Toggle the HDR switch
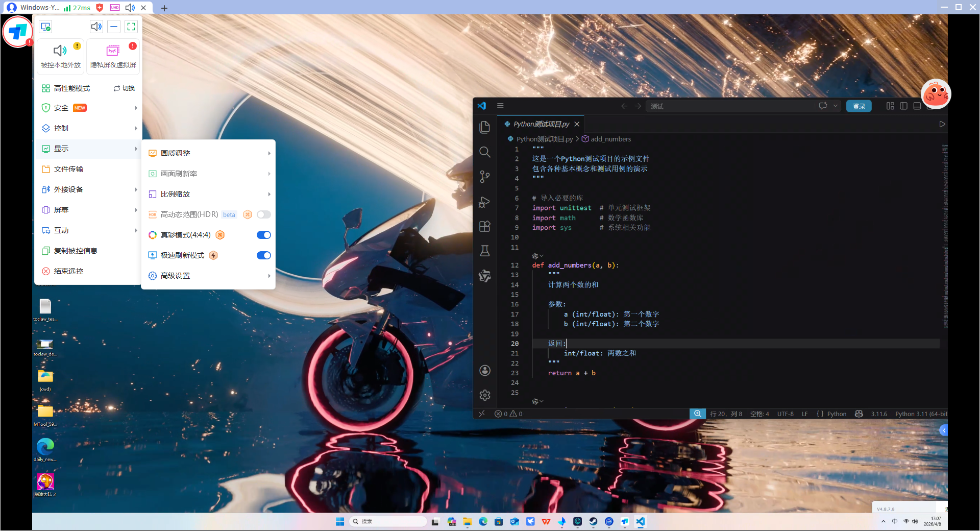The image size is (980, 531). click(x=263, y=214)
